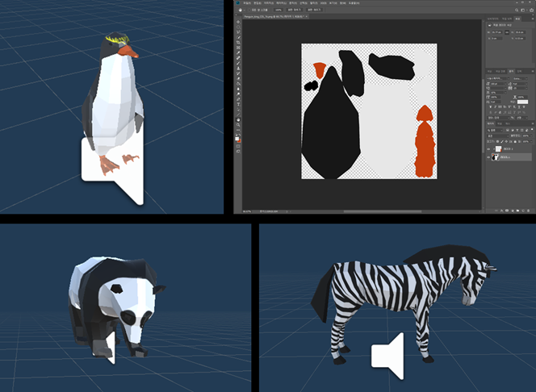Toggle Faux Bold in Character panel
The height and width of the screenshot is (392, 536).
[x=490, y=107]
